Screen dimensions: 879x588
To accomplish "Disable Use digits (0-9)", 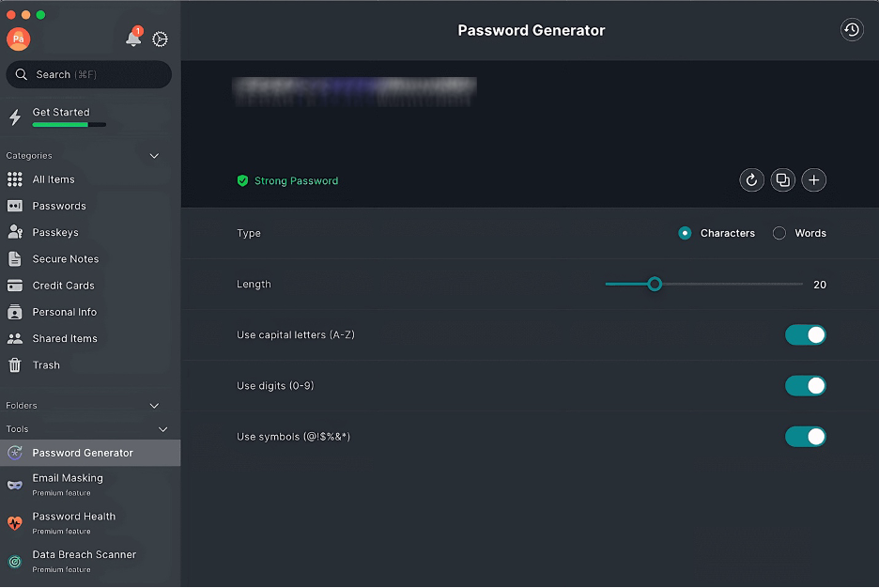I will pyautogui.click(x=805, y=385).
